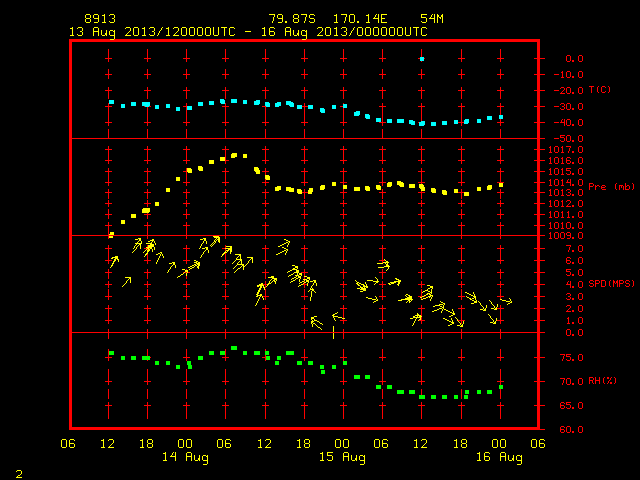The width and height of the screenshot is (640, 480).
Task: Click the 15 Aug date label
Action: (x=342, y=457)
